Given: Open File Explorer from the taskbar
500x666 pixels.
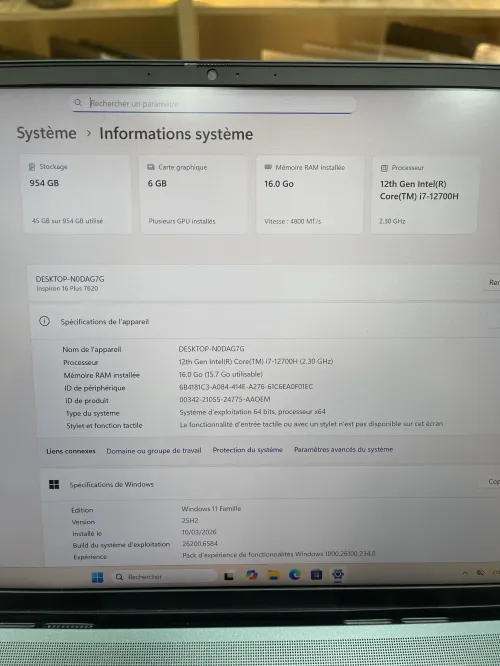Looking at the screenshot, I should 273,575.
